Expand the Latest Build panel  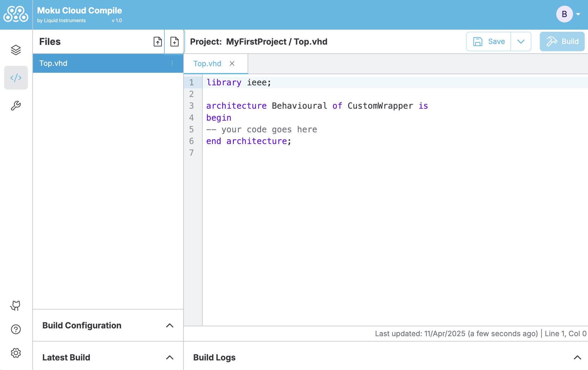pyautogui.click(x=170, y=357)
